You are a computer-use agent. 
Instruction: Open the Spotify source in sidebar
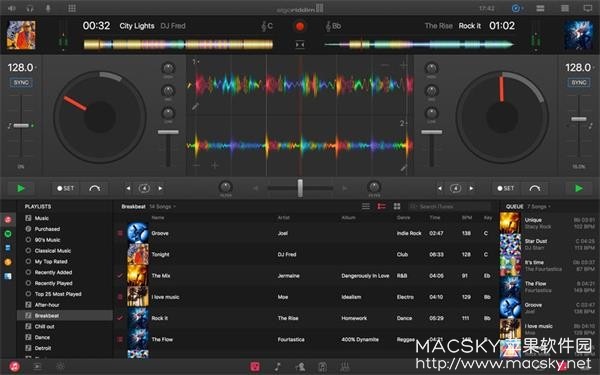(x=8, y=233)
